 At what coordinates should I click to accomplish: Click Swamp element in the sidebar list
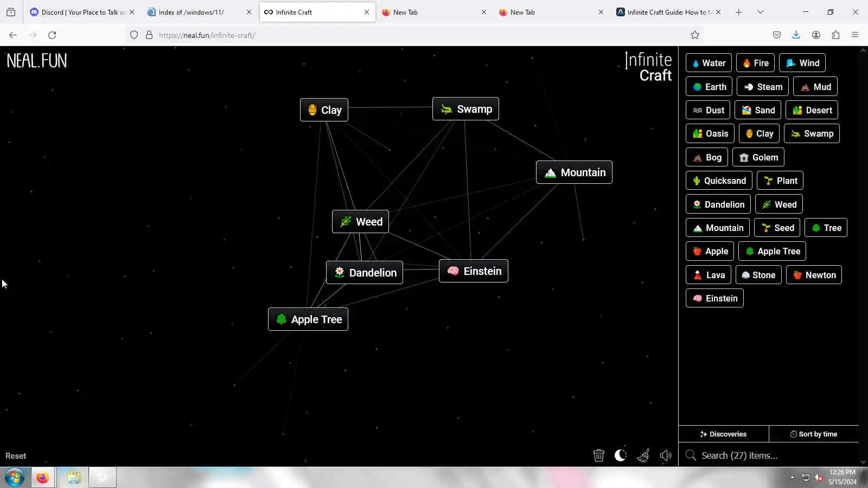pos(812,133)
